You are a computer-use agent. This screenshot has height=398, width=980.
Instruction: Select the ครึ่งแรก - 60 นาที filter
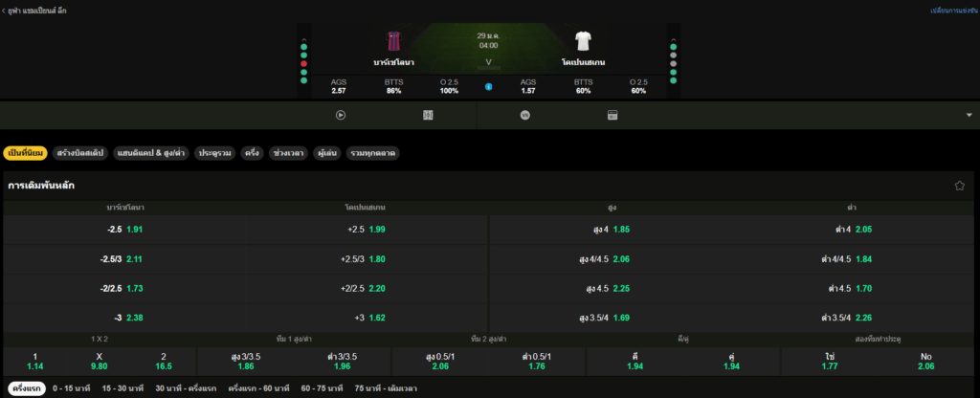click(x=257, y=388)
